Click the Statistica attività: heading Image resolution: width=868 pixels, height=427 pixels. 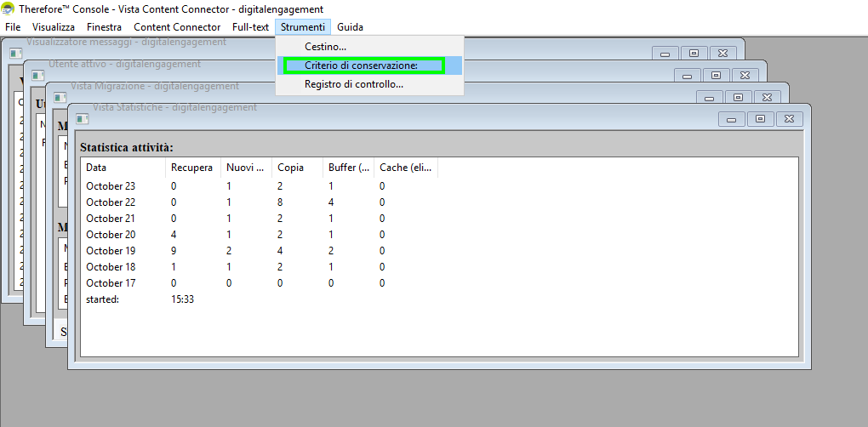pyautogui.click(x=127, y=148)
